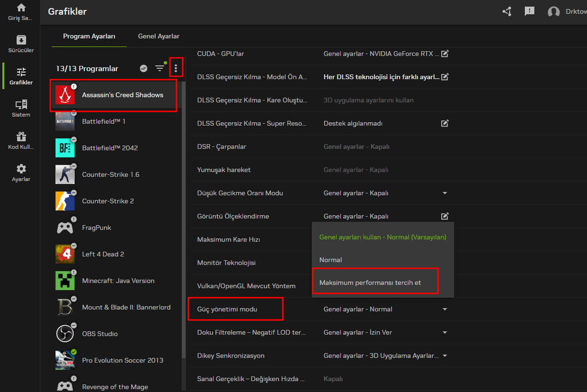Open Kod Kullan gift icon

(21, 137)
